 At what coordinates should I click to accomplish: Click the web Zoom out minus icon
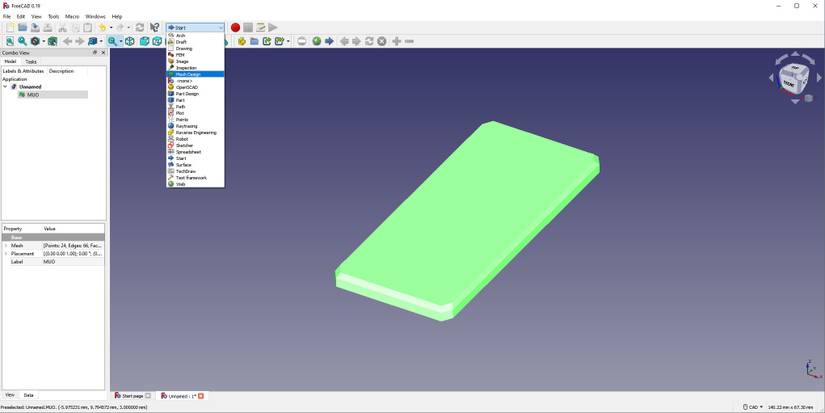coord(409,41)
